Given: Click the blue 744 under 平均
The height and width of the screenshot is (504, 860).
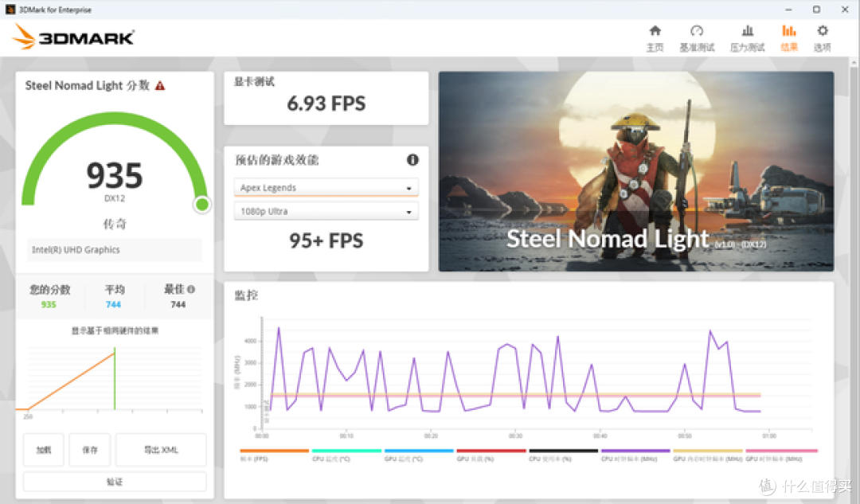Looking at the screenshot, I should pyautogui.click(x=114, y=304).
